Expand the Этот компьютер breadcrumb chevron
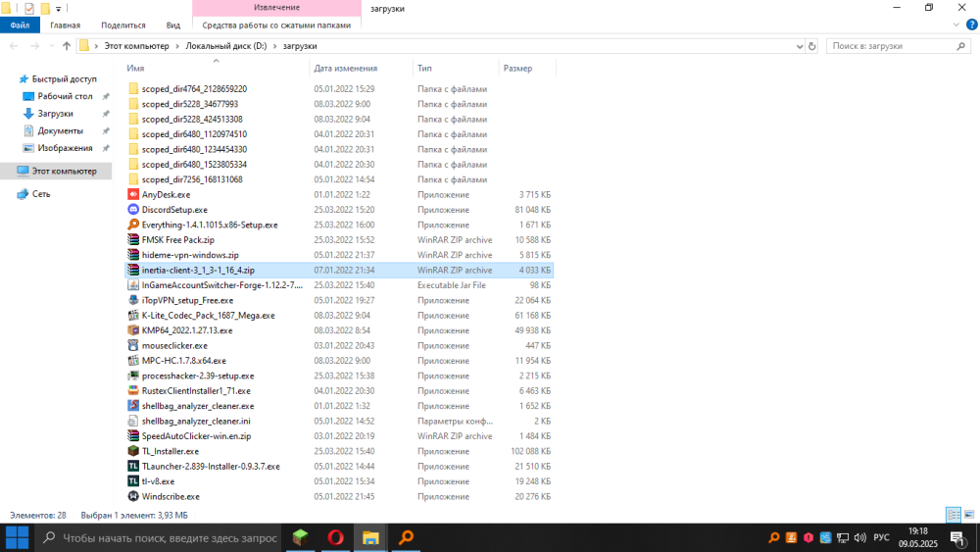980x552 pixels. click(x=176, y=46)
